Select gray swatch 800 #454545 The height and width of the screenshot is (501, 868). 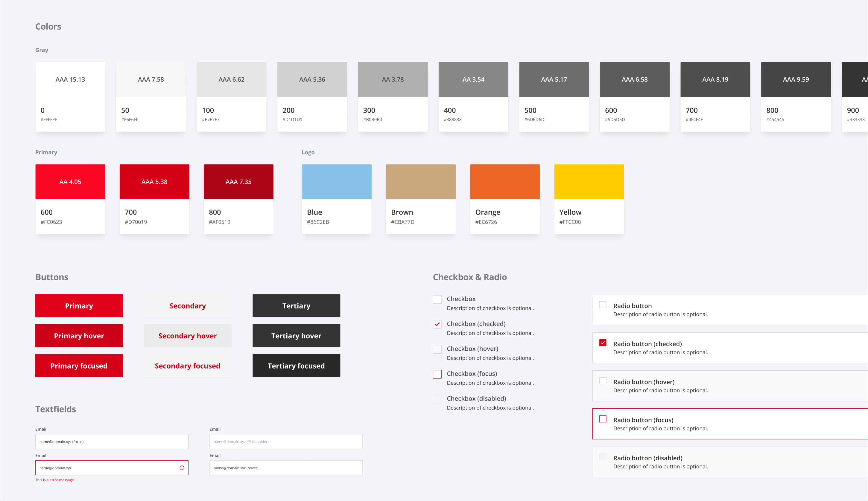[796, 97]
